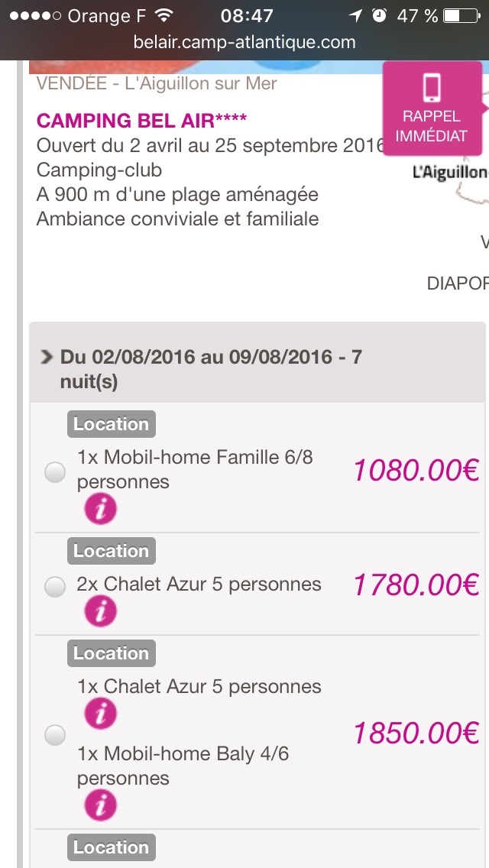Open the CAMPING BEL AIR title link
Screen dimensions: 489x868
tap(142, 121)
